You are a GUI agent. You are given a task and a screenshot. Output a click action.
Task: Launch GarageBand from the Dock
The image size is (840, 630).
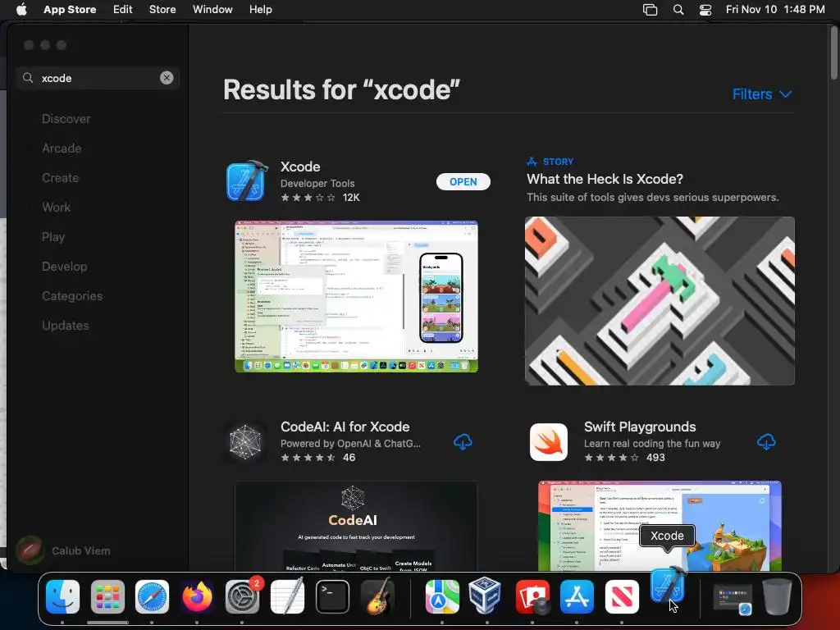(x=377, y=596)
